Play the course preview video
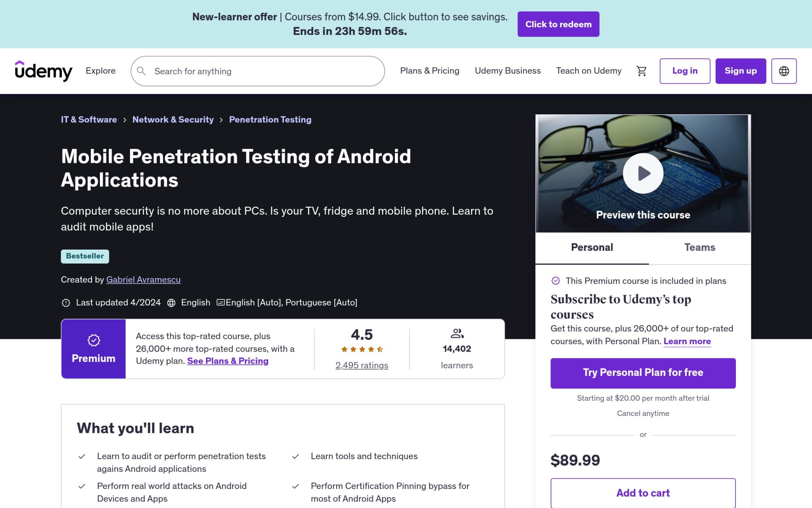The height and width of the screenshot is (508, 812). (643, 173)
